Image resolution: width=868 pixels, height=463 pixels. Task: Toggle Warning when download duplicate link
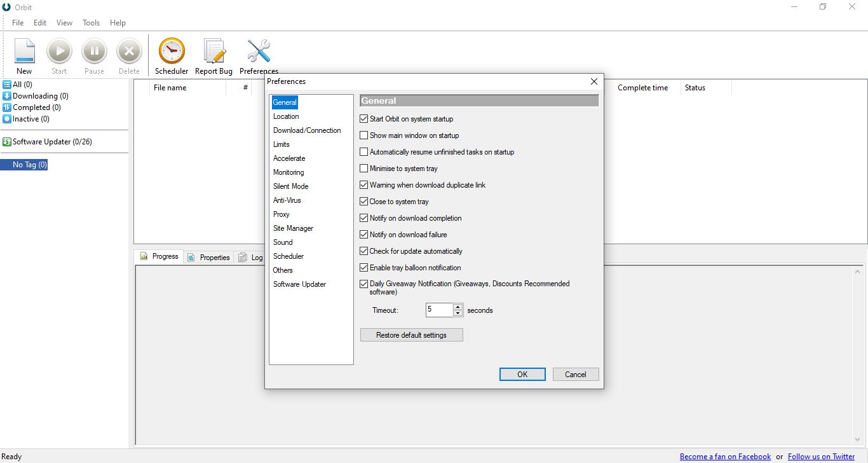point(364,185)
